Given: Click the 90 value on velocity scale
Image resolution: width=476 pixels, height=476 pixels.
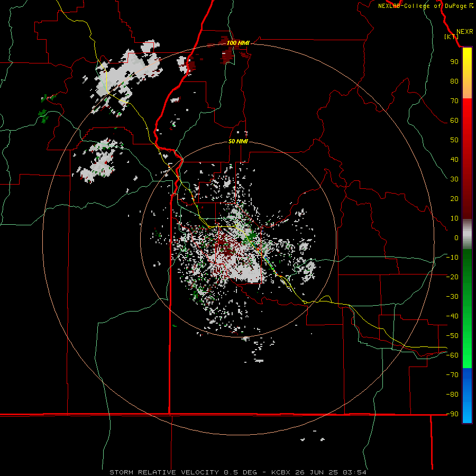Looking at the screenshot, I should point(454,62).
